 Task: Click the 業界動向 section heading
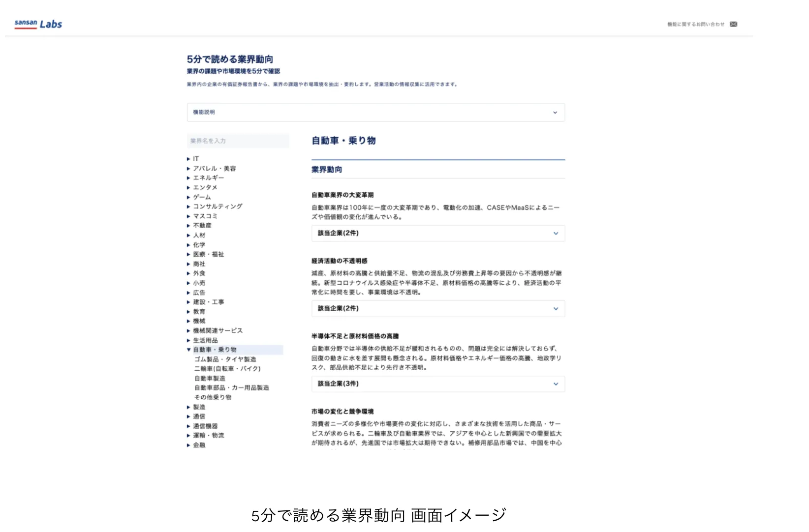click(327, 170)
